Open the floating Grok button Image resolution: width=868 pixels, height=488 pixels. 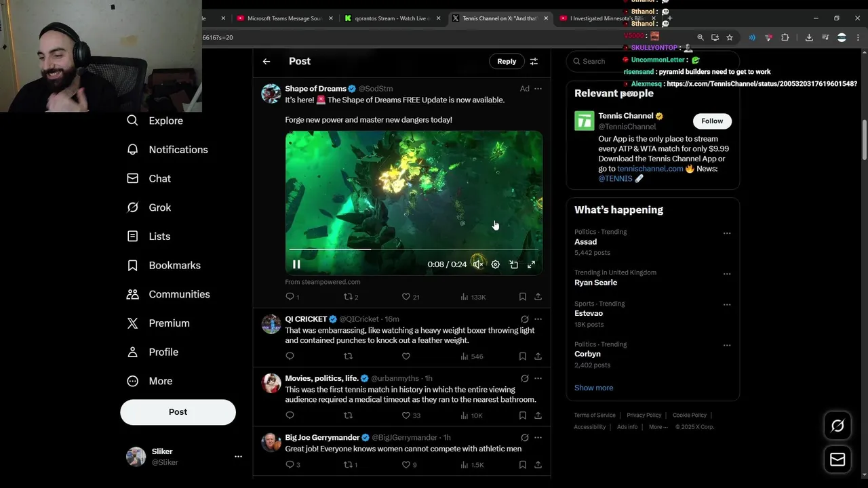(x=837, y=426)
